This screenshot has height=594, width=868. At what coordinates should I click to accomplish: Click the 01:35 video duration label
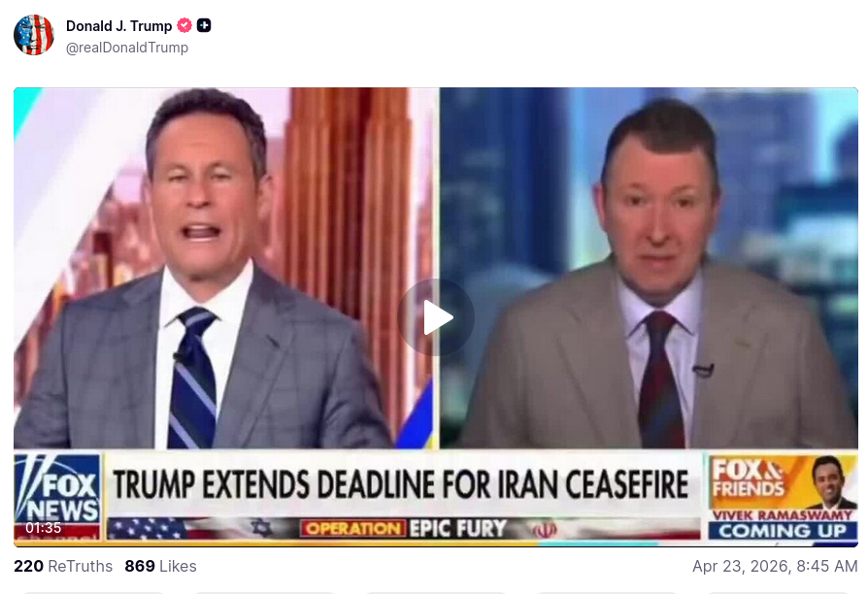point(43,528)
